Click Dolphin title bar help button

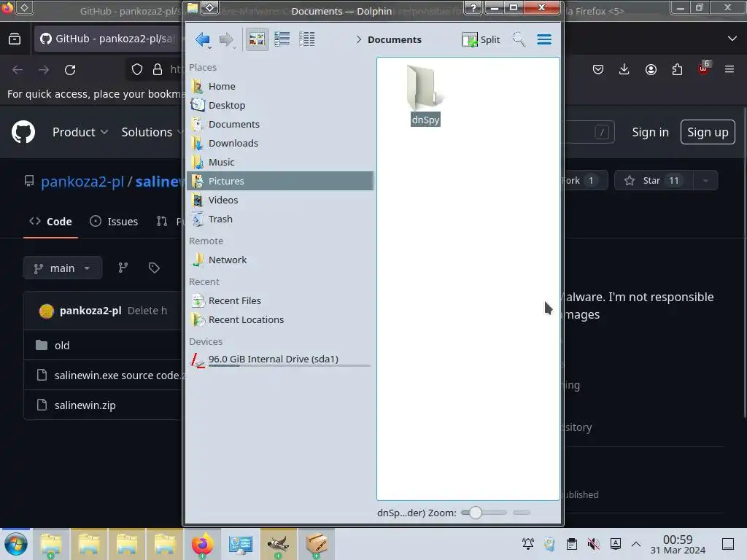click(473, 7)
